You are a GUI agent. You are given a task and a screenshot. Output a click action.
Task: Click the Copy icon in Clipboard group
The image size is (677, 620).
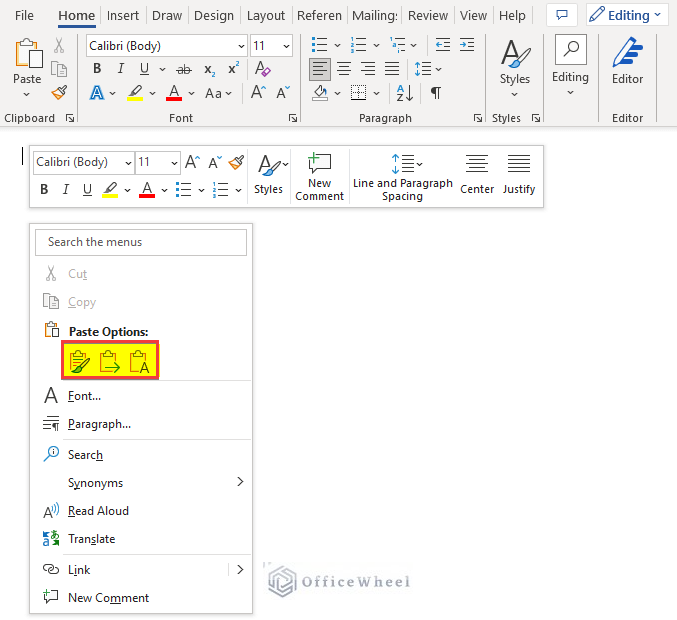[59, 69]
